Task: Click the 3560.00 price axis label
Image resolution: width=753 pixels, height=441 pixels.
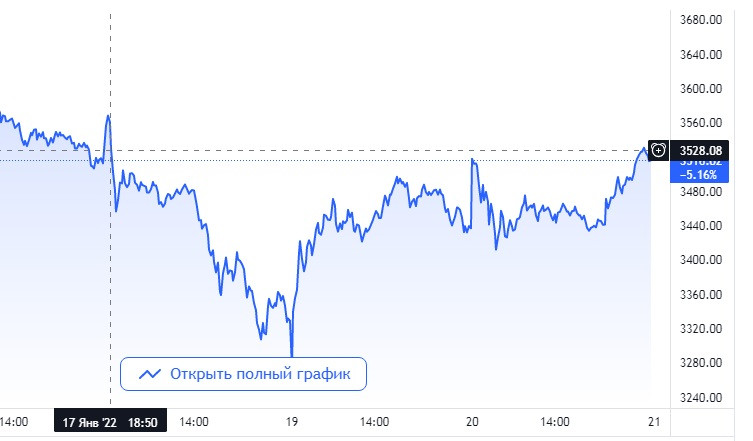Action: tap(700, 123)
